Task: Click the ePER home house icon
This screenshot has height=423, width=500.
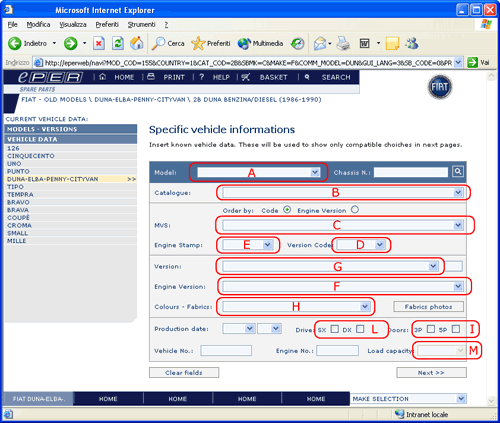Action: coord(103,77)
